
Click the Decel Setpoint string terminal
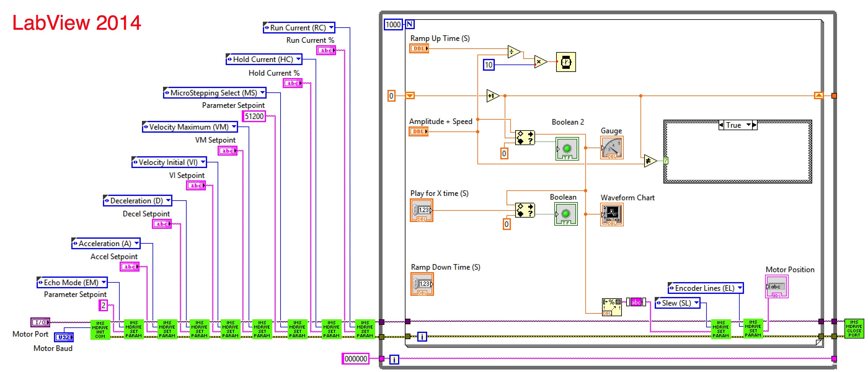pyautogui.click(x=162, y=224)
